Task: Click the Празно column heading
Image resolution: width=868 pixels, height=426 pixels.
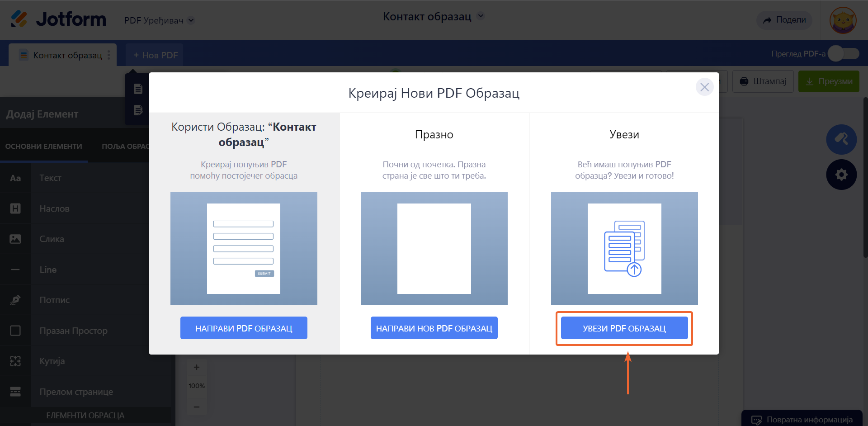Action: pos(434,135)
